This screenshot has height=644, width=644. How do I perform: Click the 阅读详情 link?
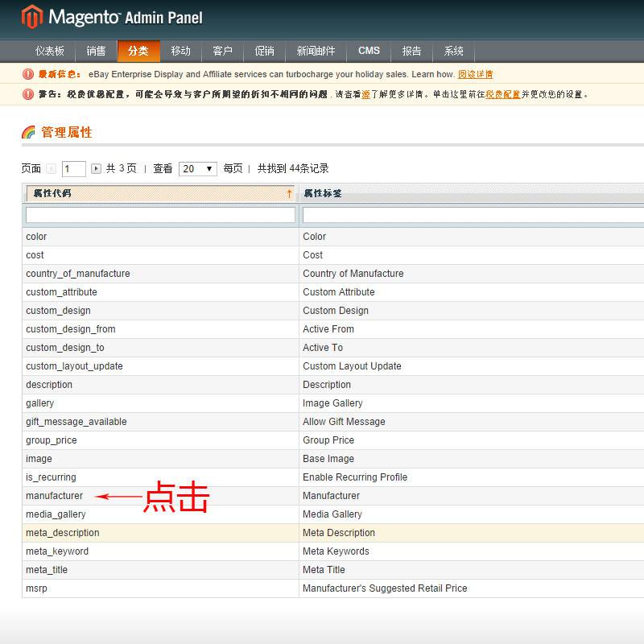pos(475,74)
